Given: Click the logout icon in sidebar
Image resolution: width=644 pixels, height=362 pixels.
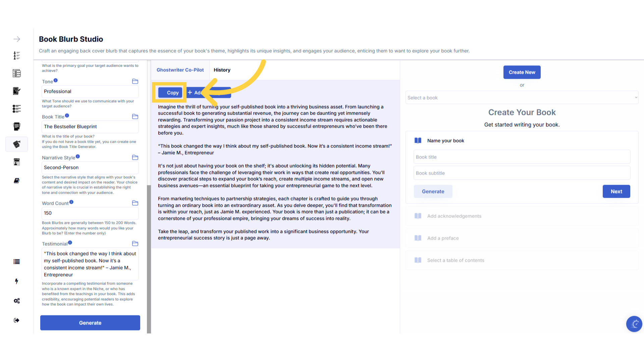Looking at the screenshot, I should [x=17, y=320].
